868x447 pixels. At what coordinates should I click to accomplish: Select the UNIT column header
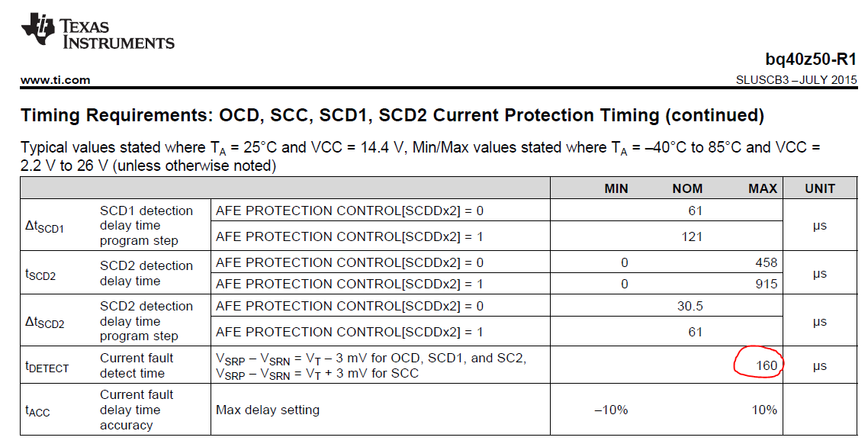pyautogui.click(x=820, y=188)
